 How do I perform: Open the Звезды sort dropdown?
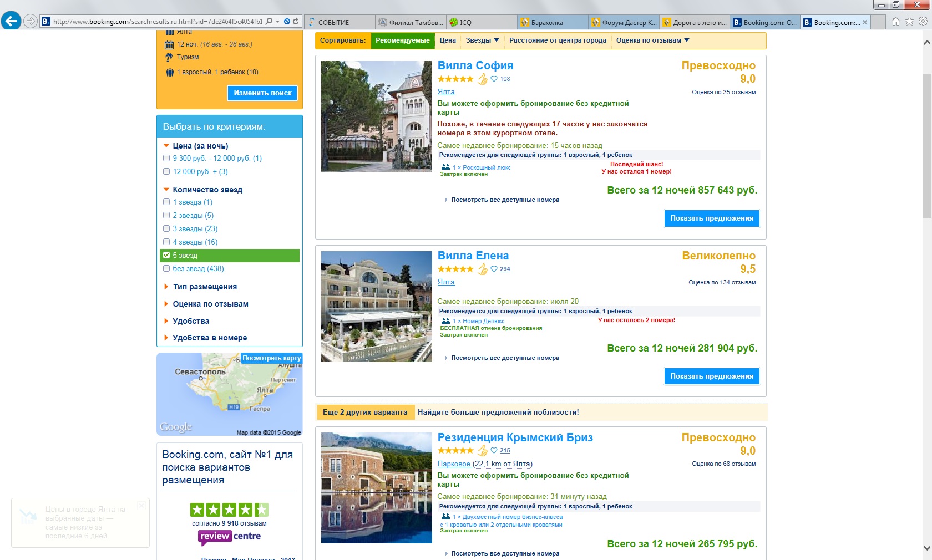[x=482, y=40]
